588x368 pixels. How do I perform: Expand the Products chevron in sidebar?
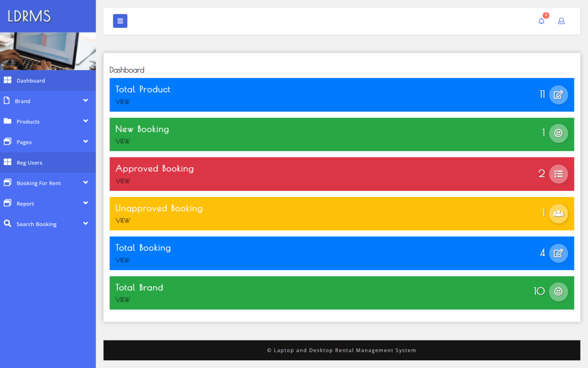(x=85, y=121)
